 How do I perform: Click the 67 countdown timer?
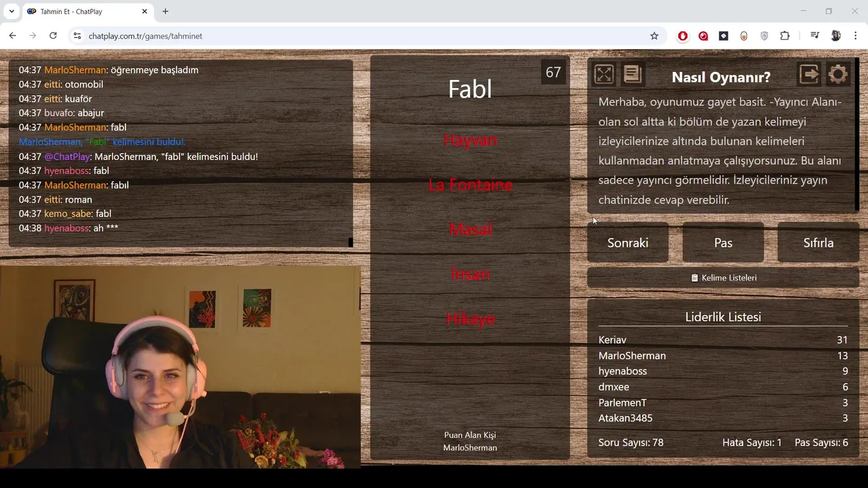[x=553, y=73]
